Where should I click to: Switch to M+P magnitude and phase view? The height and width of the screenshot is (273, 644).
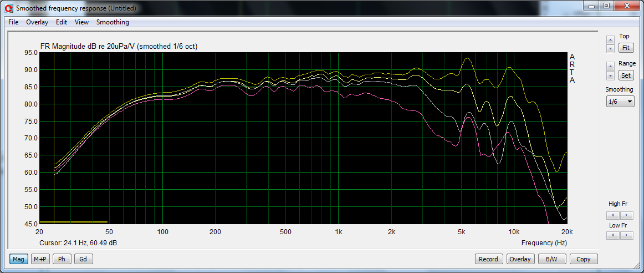pos(40,259)
